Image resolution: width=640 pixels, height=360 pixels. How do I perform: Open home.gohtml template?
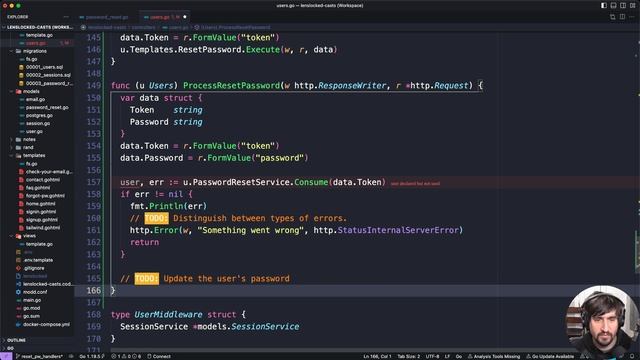[x=40, y=204]
